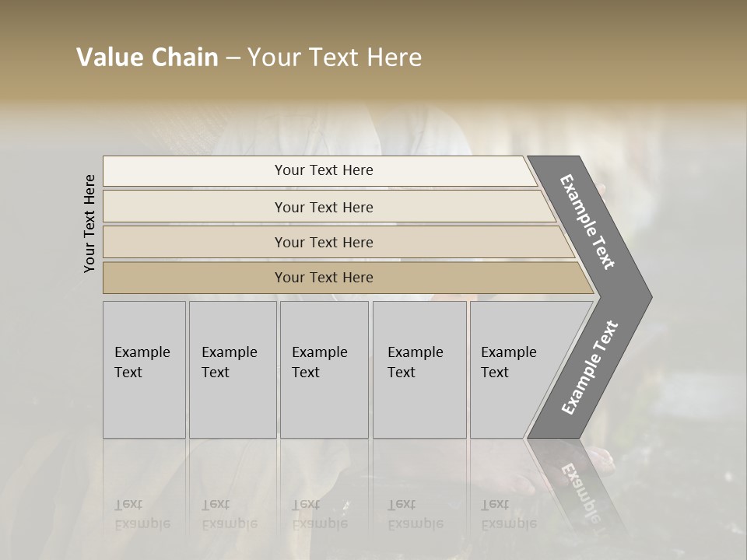
Task: Click the fourth gray 'Example Text' box
Action: click(419, 369)
